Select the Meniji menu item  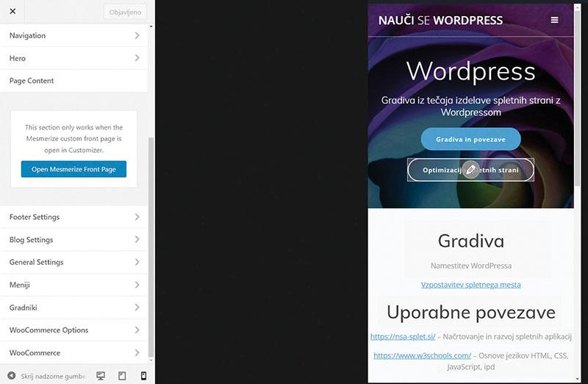(x=73, y=285)
